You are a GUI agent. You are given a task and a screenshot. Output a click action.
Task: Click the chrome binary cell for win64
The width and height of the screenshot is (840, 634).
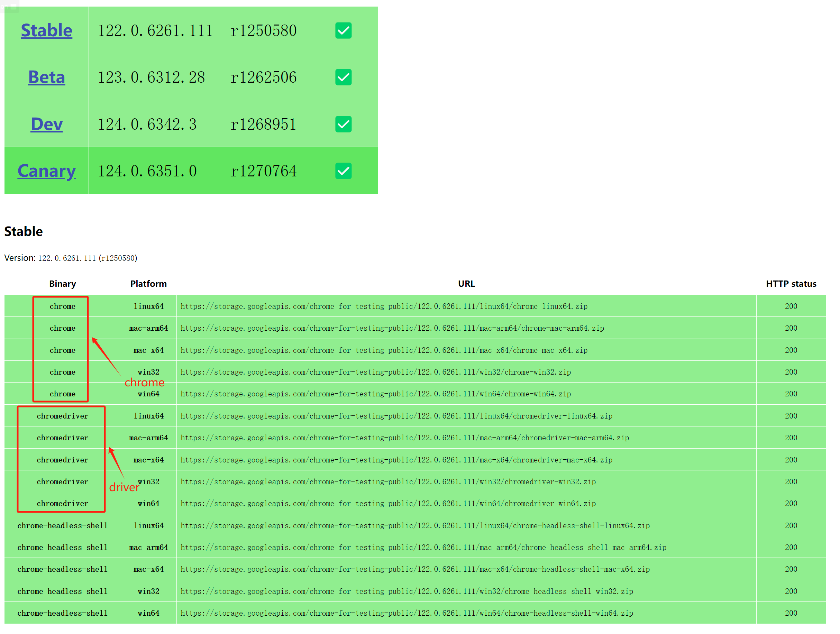coord(63,394)
